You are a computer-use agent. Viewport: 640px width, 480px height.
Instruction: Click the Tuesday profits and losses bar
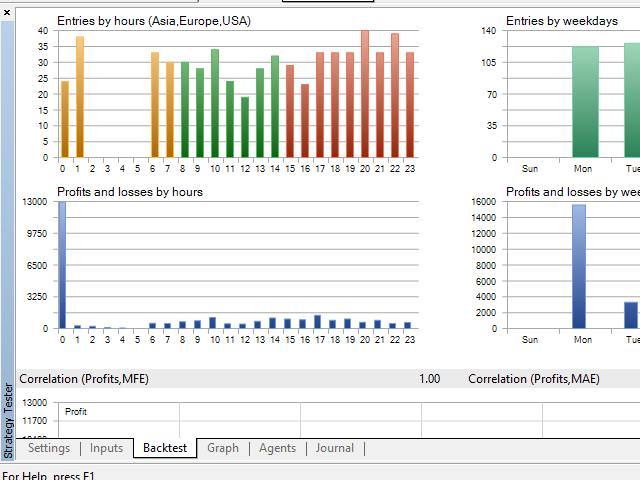point(631,315)
